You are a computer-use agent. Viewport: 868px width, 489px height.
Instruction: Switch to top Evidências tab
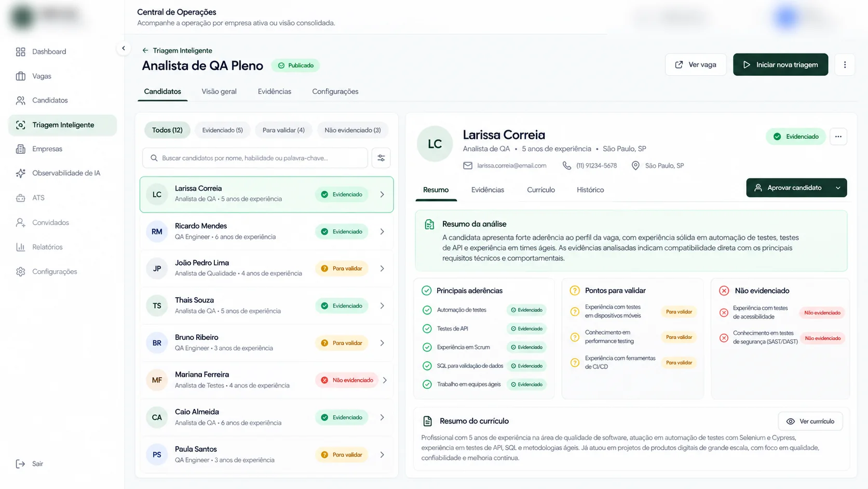pos(275,91)
